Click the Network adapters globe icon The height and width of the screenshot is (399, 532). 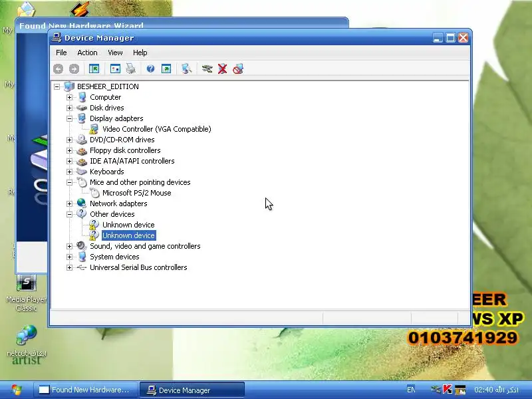[81, 203]
